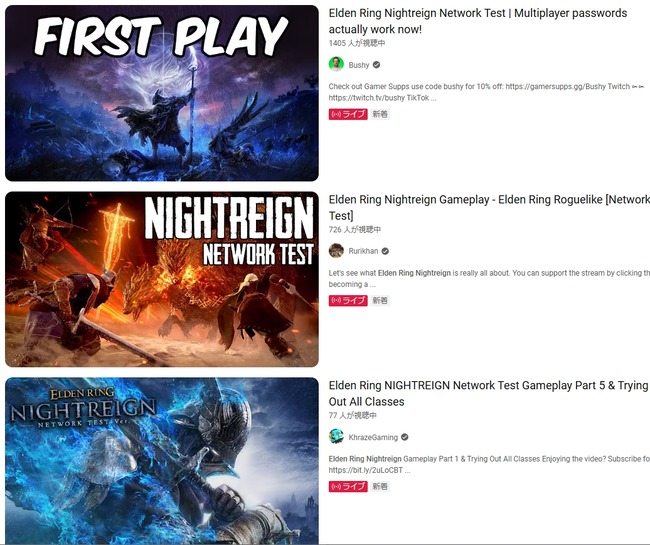Open the FIRST PLAY video thumbnail
Screen dimensions: 650x545
tap(162, 93)
